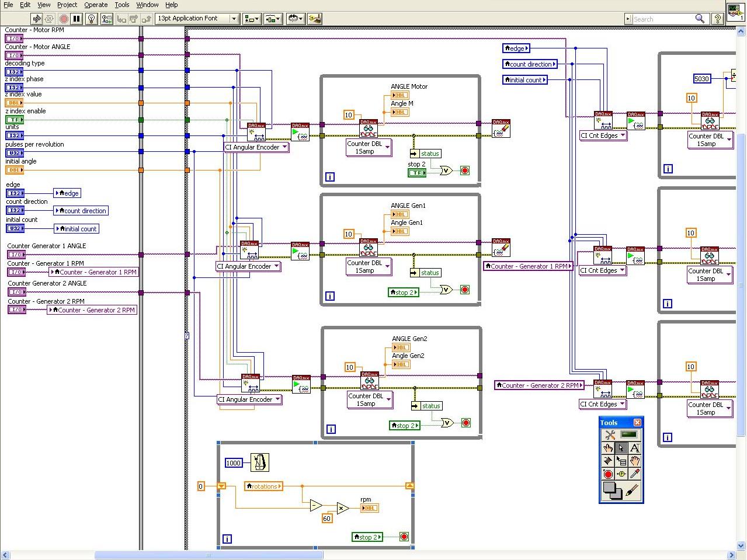Click Automatic Tool Selection wrench icon
The image size is (747, 560).
click(x=610, y=434)
